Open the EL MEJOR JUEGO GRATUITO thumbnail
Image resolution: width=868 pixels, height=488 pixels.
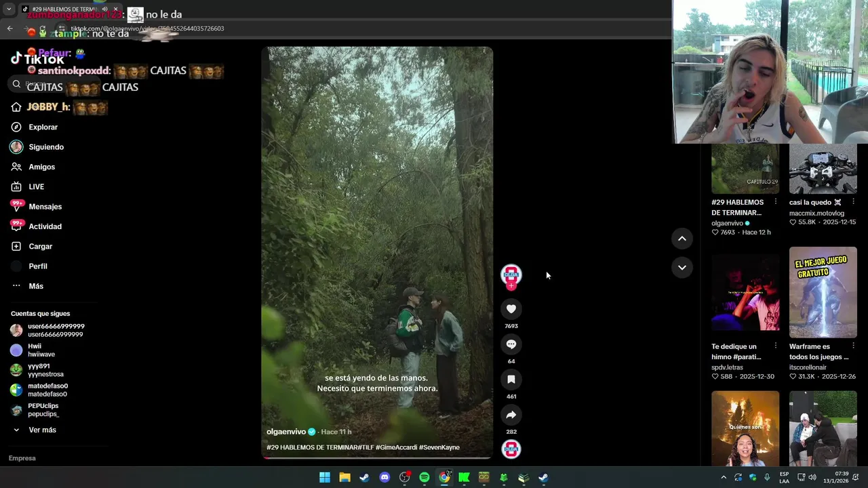pos(823,292)
